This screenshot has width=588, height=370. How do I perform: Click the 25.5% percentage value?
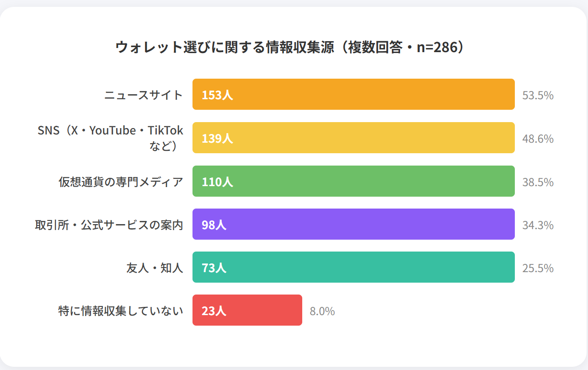point(538,268)
